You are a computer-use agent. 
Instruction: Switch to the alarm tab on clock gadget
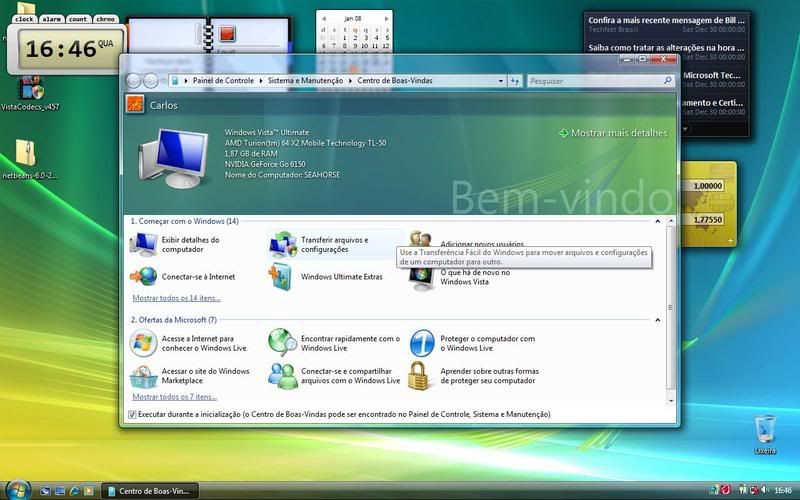(51, 19)
